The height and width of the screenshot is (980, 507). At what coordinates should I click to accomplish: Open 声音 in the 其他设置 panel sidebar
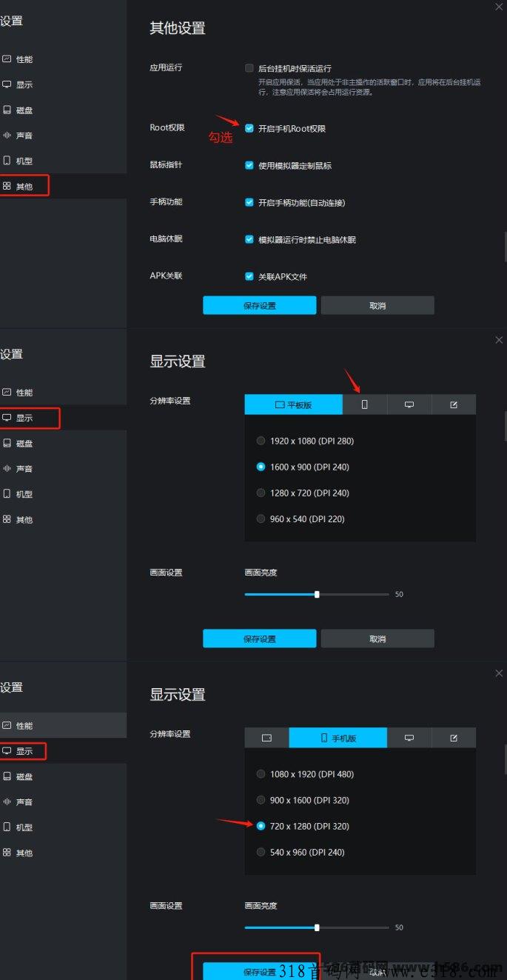tap(24, 136)
